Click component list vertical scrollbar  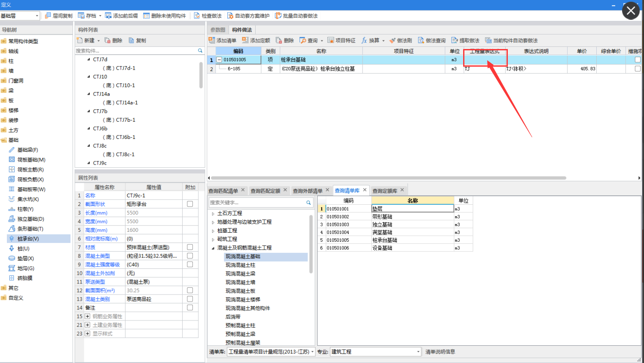[201, 75]
